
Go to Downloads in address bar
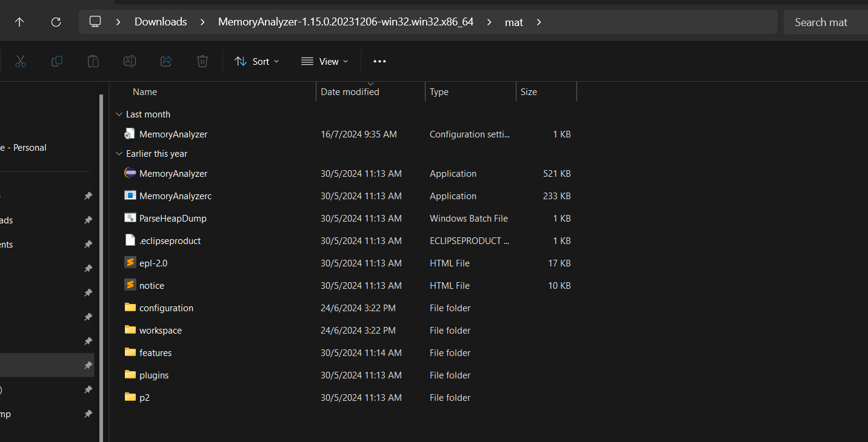pos(161,22)
